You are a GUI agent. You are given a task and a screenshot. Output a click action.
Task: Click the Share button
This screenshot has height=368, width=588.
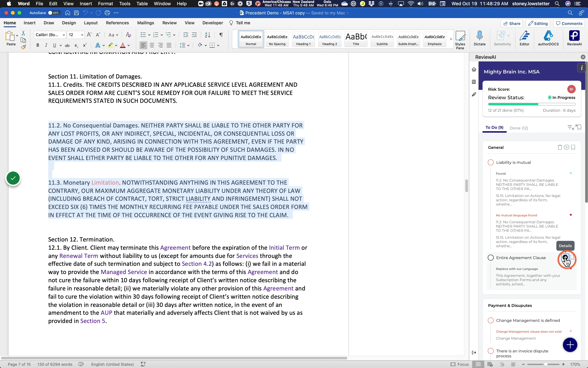click(x=512, y=23)
